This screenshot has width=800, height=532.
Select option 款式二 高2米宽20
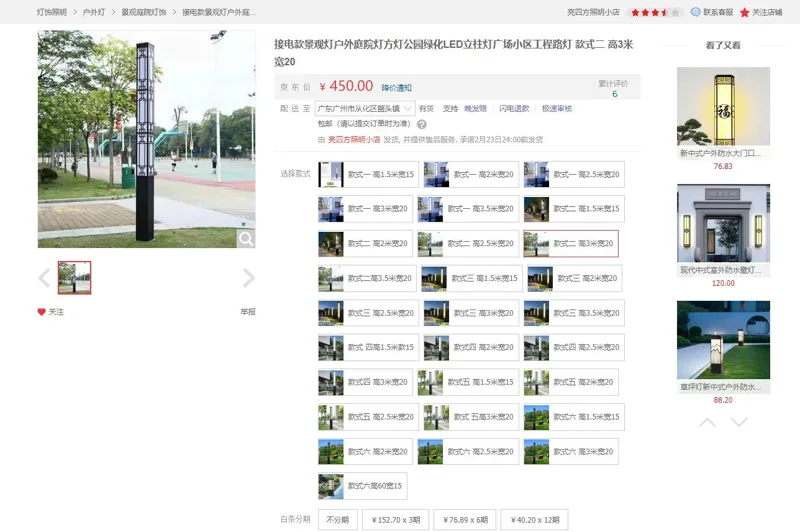pyautogui.click(x=365, y=243)
